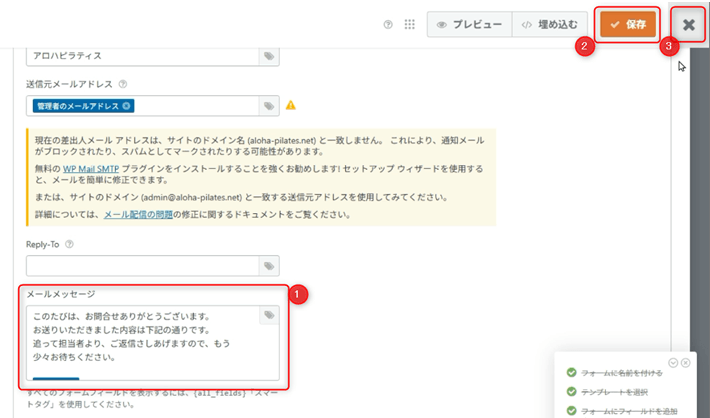Image resolution: width=710 pixels, height=418 pixels.
Task: Close the form builder with X button
Action: [689, 24]
